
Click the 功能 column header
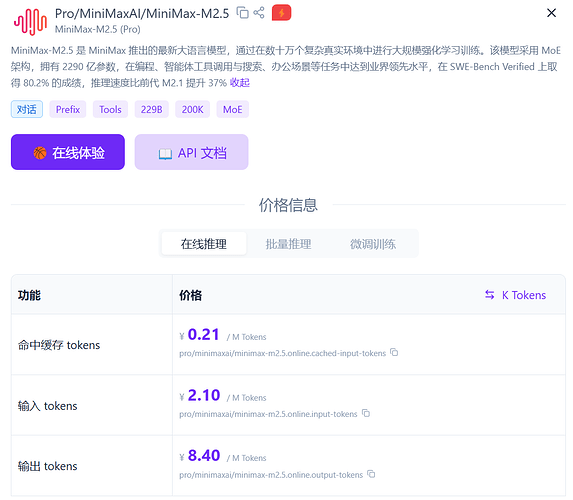point(29,295)
